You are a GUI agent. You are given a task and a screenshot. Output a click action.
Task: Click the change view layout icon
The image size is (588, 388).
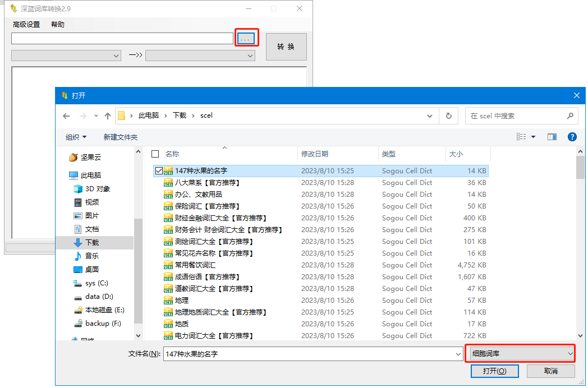click(x=521, y=137)
